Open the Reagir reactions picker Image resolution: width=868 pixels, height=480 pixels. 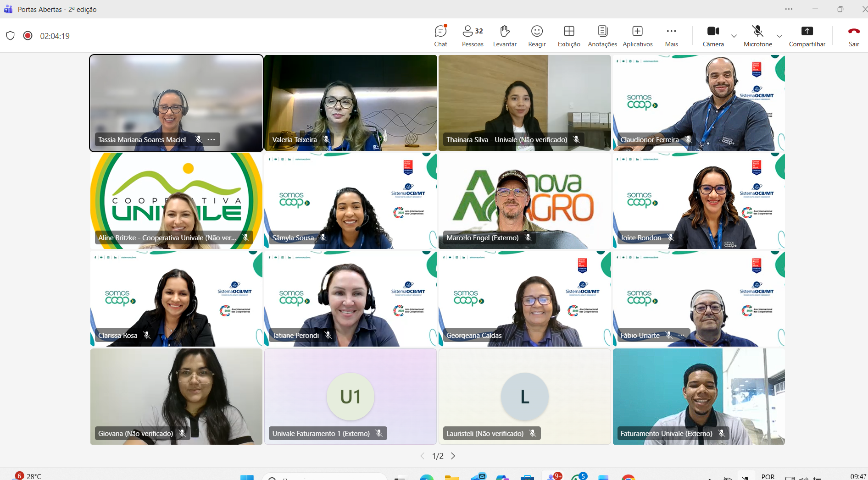tap(536, 35)
